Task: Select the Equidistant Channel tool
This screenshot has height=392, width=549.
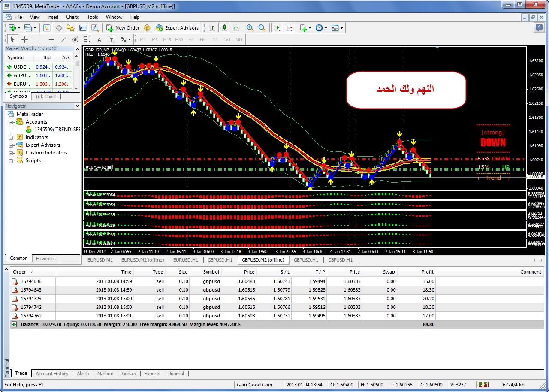Action: point(75,39)
